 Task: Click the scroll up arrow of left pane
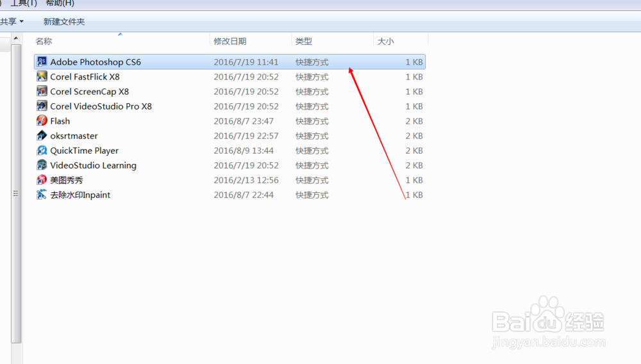[16, 38]
